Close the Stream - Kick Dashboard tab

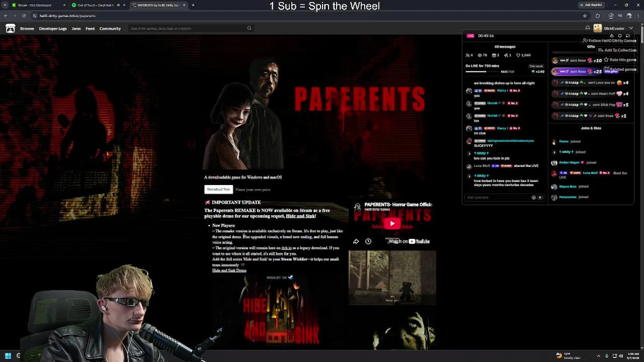[64, 5]
